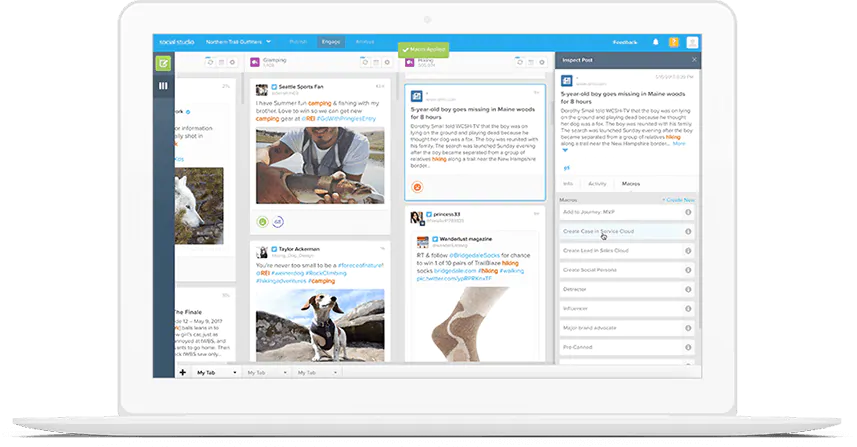857x447 pixels.
Task: Click info icon for Create Lead in Sales Cloud
Action: (688, 251)
